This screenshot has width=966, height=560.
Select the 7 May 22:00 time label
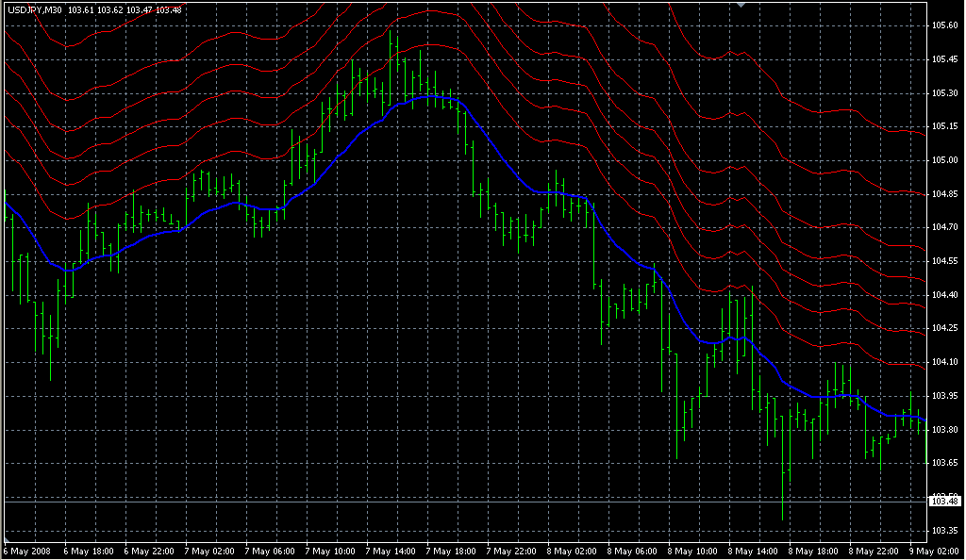(512, 551)
